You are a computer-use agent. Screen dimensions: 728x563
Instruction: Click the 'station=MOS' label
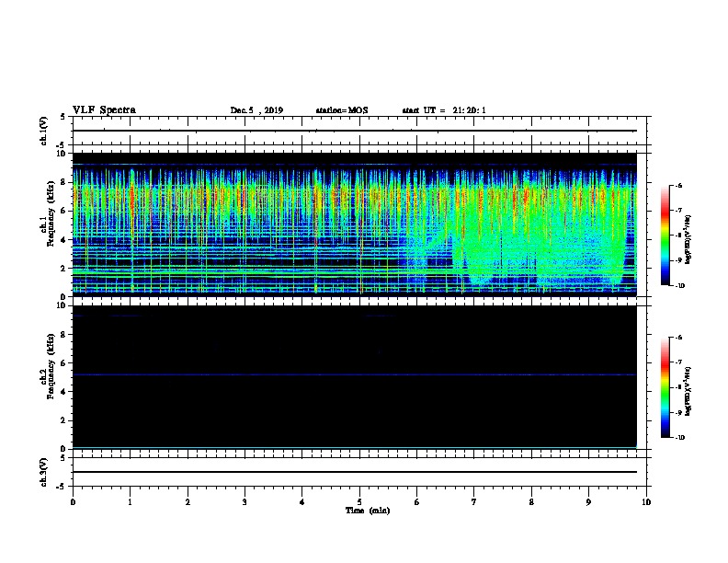pyautogui.click(x=342, y=110)
